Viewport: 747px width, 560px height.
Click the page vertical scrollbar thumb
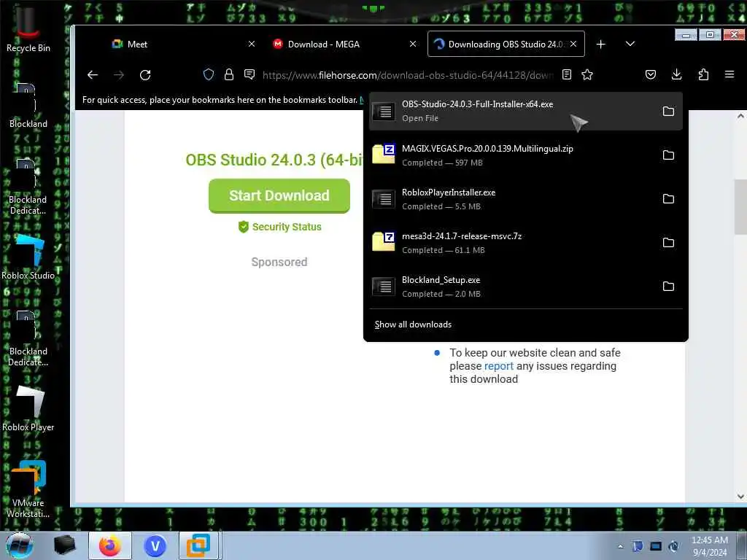tap(740, 206)
